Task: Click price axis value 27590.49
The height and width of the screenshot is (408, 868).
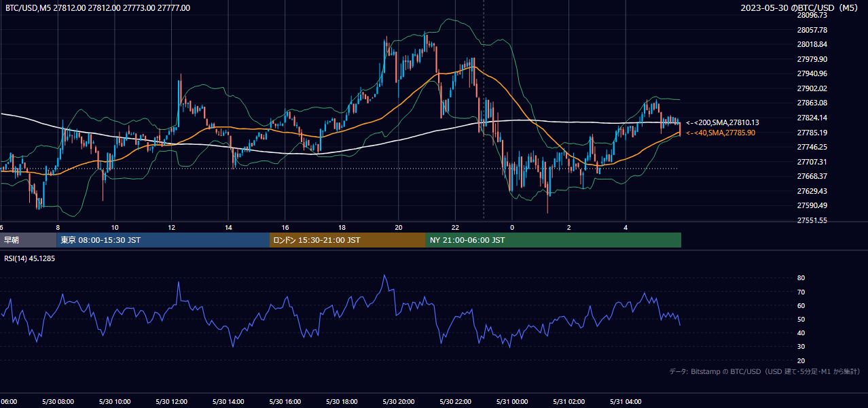Action: click(x=812, y=205)
